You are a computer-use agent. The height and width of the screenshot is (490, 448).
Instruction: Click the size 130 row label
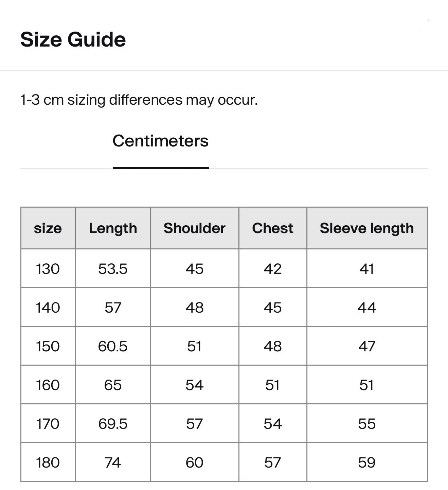click(x=48, y=269)
